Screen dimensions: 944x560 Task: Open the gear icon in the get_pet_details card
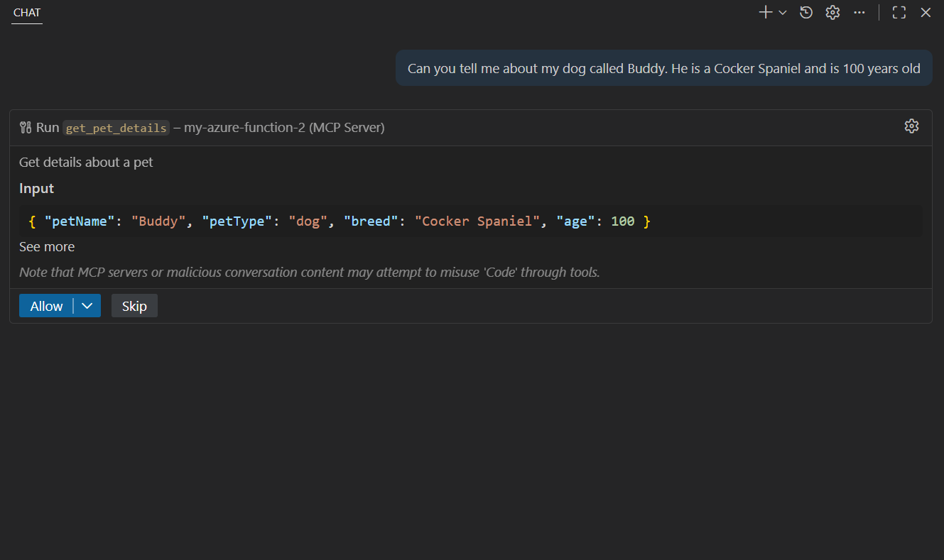911,126
